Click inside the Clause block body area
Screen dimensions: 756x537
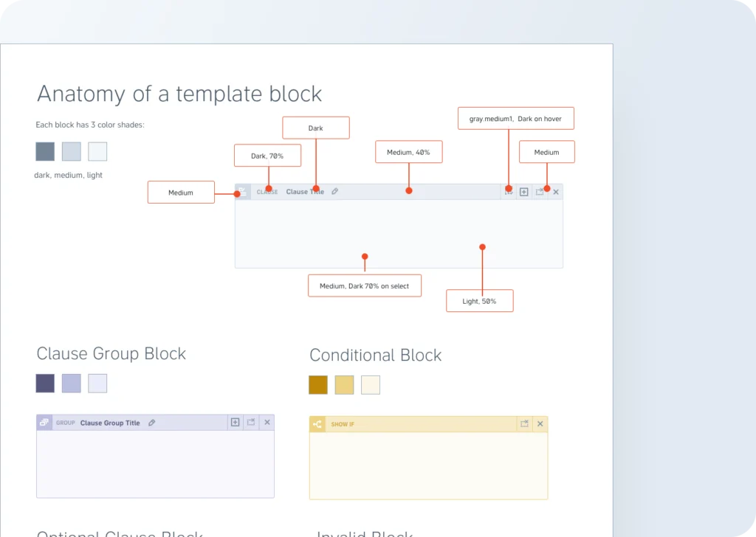coord(399,234)
